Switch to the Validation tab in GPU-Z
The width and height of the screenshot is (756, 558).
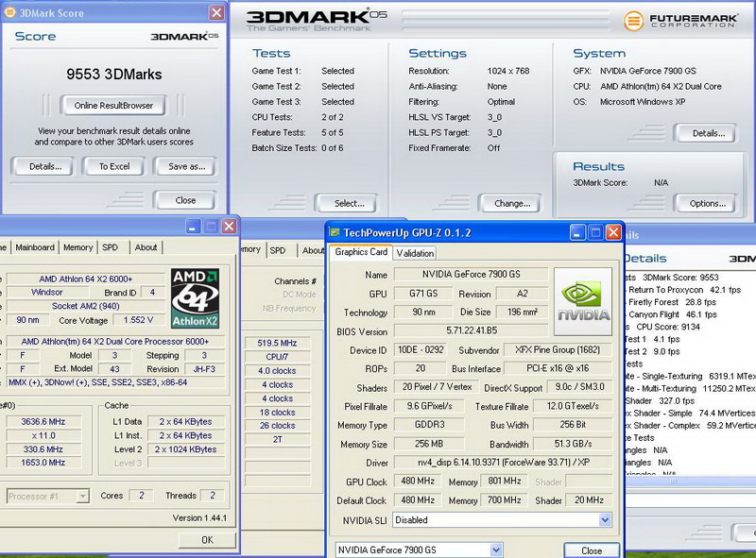(x=415, y=253)
